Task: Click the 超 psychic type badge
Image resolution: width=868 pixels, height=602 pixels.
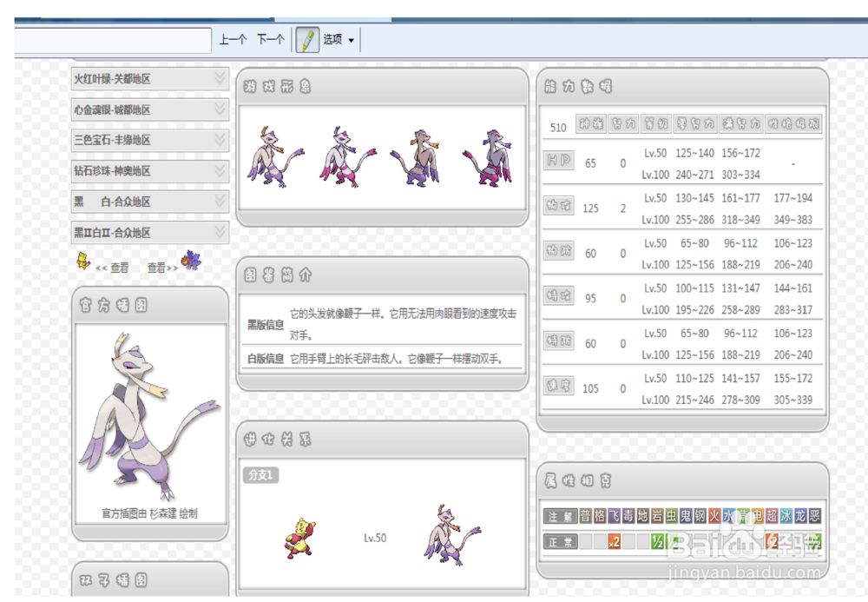Action: (x=773, y=516)
